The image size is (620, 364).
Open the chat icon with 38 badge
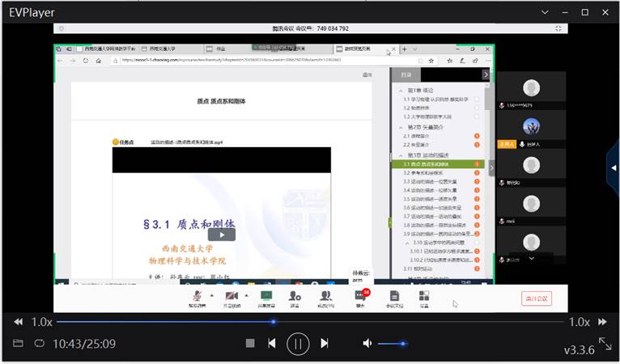point(360,297)
